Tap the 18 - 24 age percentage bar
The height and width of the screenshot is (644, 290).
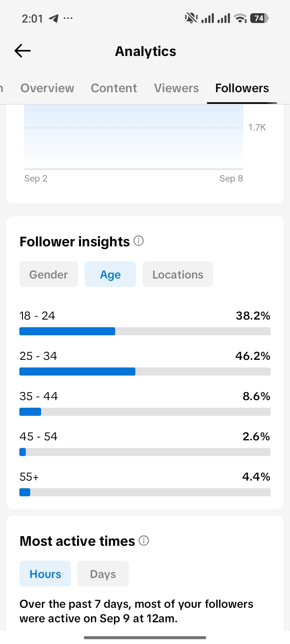pos(145,331)
